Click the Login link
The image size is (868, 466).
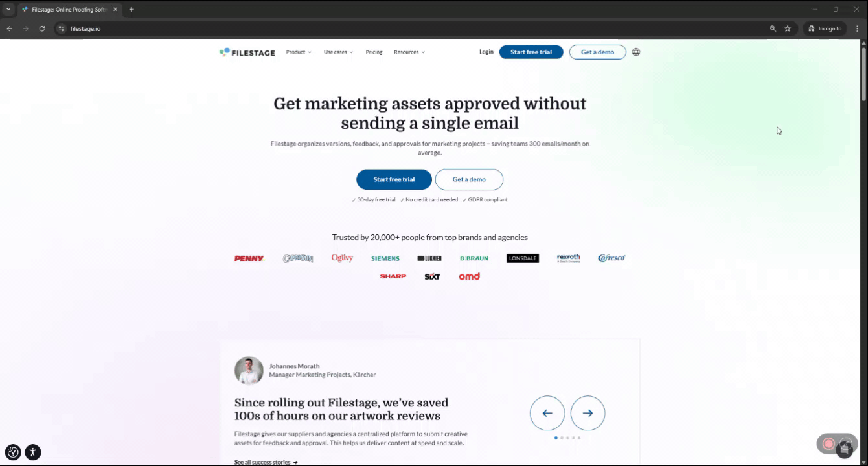click(486, 52)
